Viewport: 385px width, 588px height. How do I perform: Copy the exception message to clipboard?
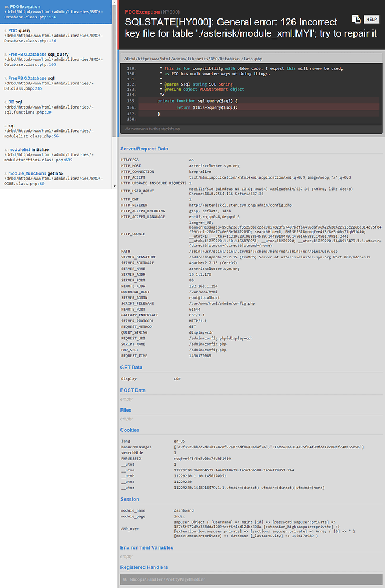pyautogui.click(x=356, y=19)
